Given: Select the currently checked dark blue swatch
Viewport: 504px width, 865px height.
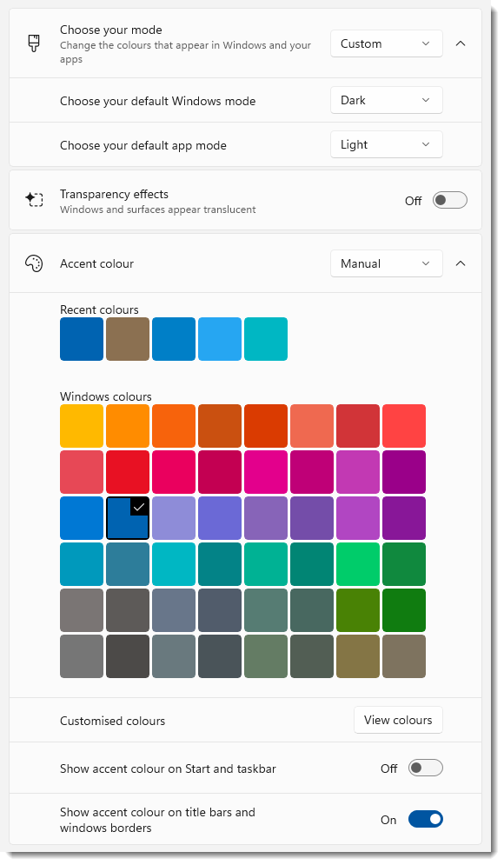Looking at the screenshot, I should pyautogui.click(x=127, y=517).
